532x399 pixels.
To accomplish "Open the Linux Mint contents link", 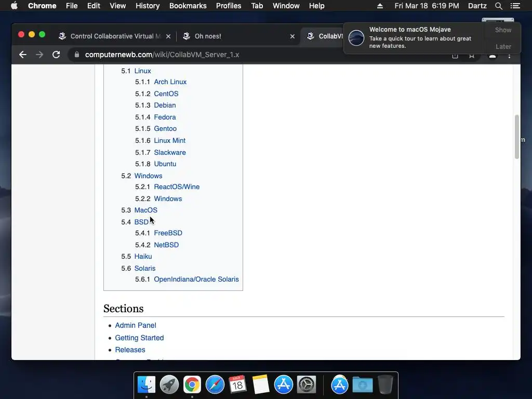I will 170,140.
